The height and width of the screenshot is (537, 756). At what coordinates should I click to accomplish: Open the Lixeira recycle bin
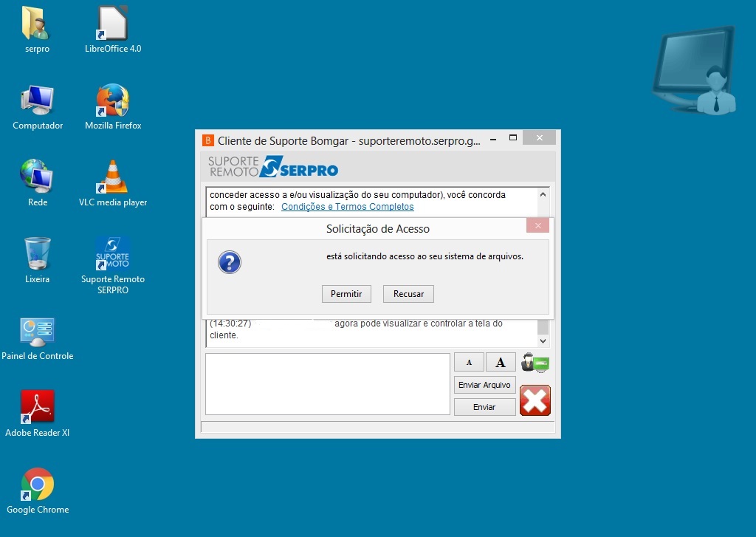click(x=37, y=254)
